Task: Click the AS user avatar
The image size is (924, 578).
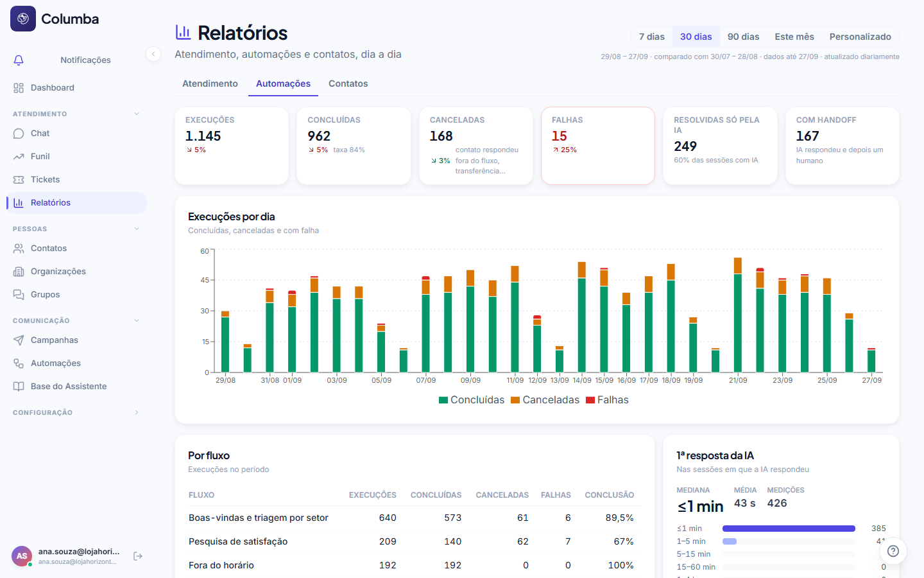Action: [22, 556]
